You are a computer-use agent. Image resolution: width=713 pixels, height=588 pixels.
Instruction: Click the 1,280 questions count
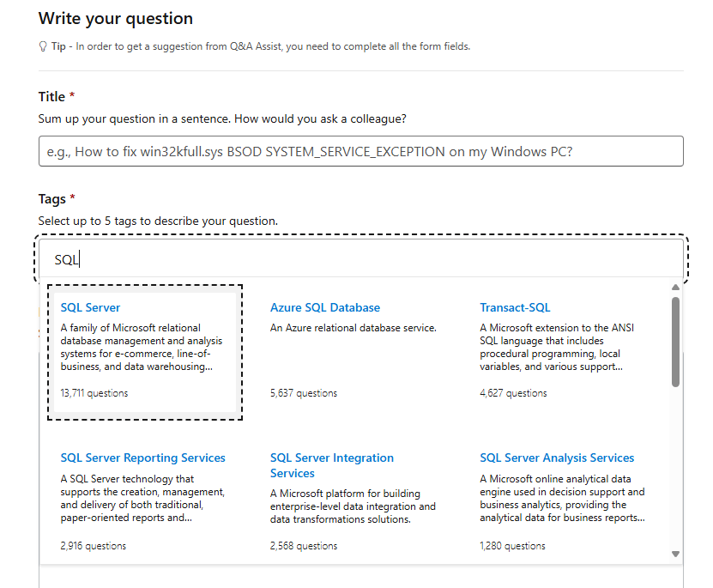tap(512, 546)
